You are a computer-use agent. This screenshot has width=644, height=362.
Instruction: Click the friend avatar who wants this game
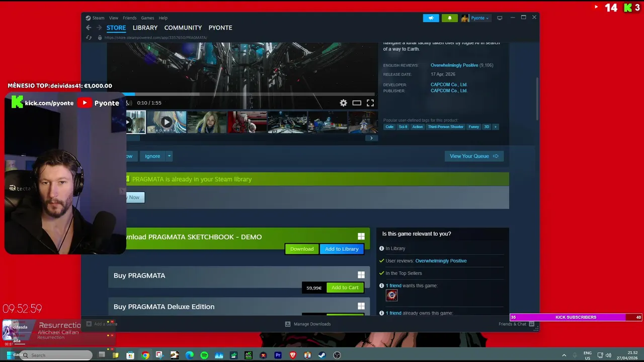click(391, 296)
